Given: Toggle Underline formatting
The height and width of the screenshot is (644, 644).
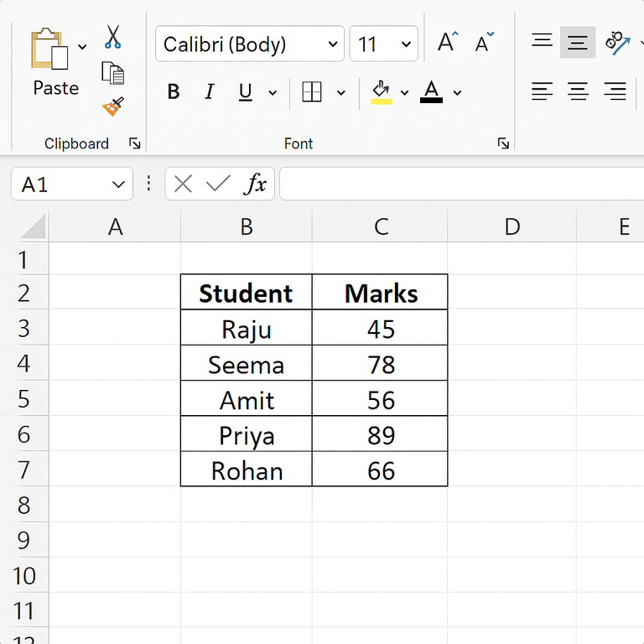Looking at the screenshot, I should pyautogui.click(x=246, y=91).
